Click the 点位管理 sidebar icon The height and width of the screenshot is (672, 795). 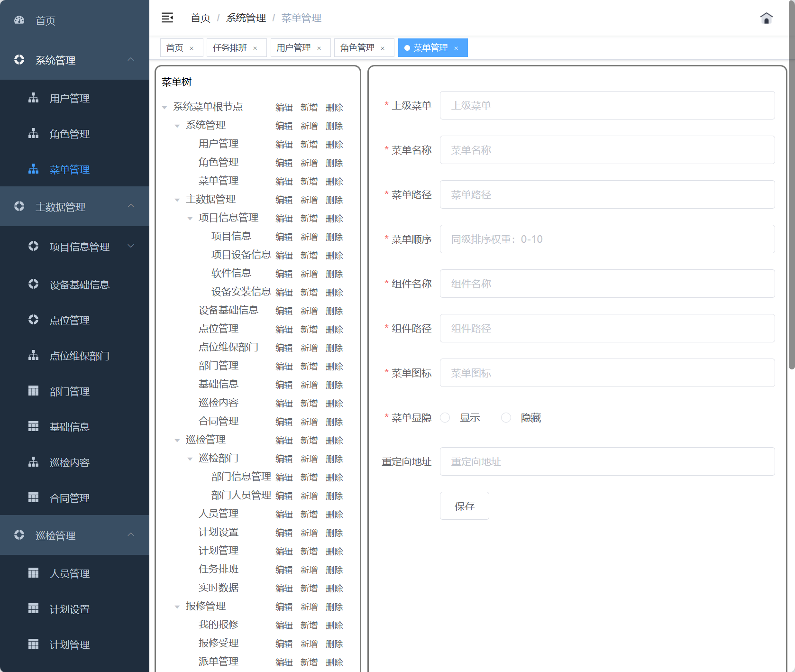pyautogui.click(x=33, y=320)
